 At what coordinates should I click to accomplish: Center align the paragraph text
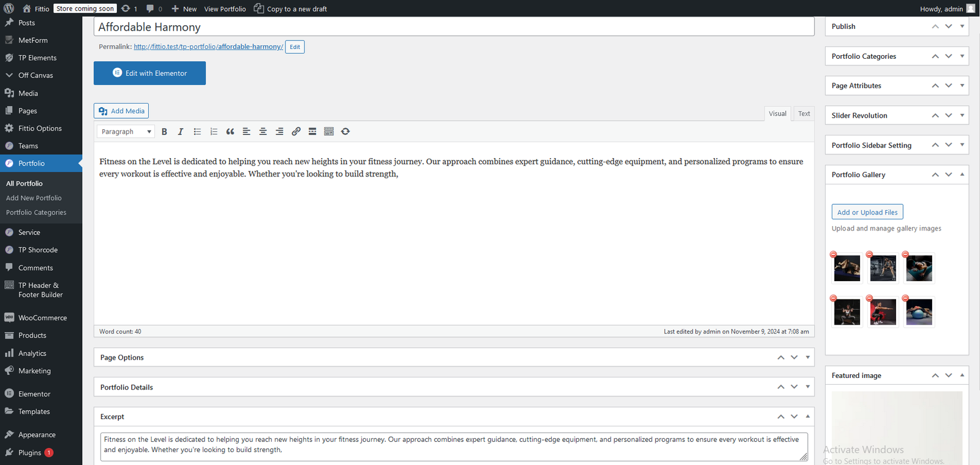263,132
